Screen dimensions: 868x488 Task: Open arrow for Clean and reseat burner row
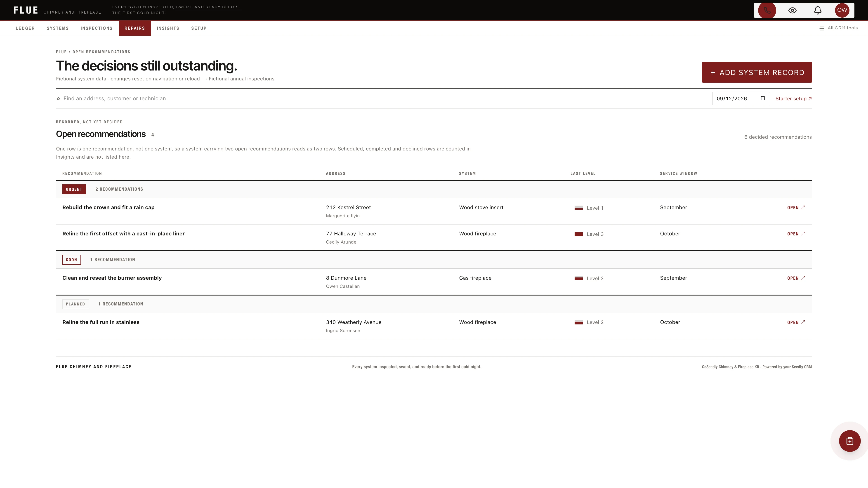click(796, 278)
